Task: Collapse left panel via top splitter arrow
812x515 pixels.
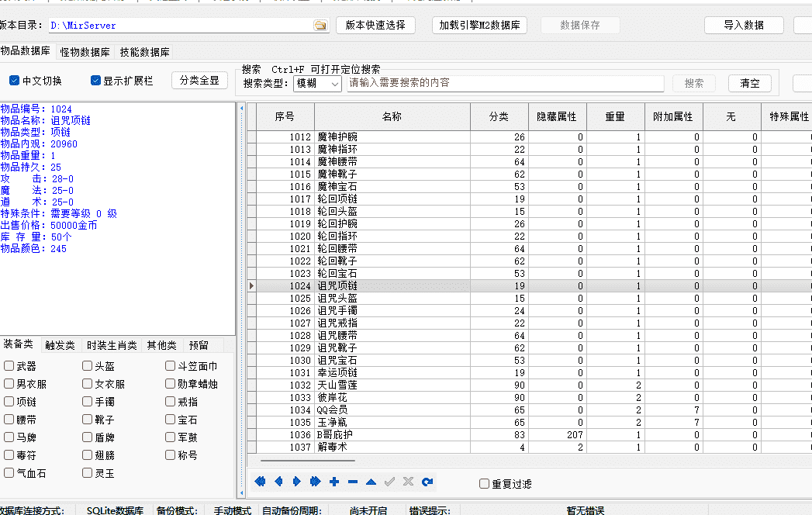Action: (x=241, y=109)
